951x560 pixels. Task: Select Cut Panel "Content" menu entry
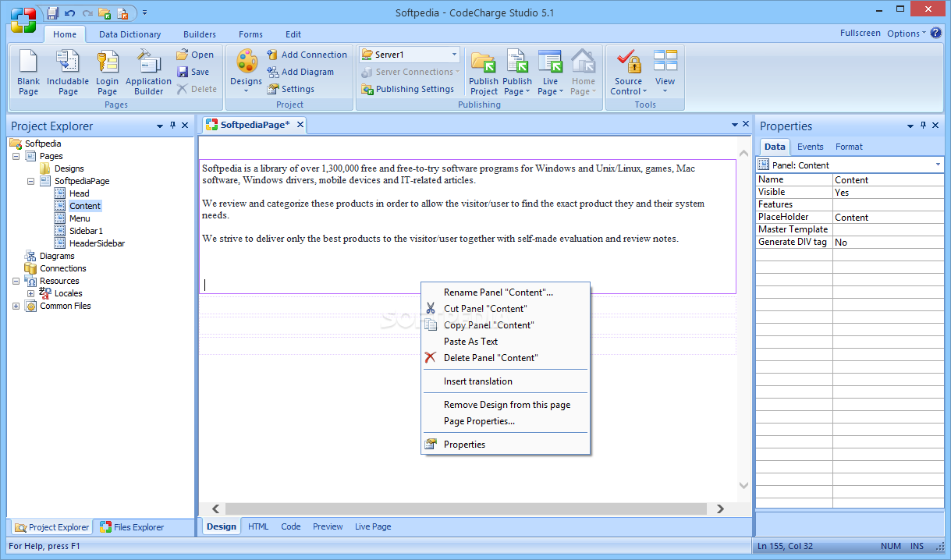click(x=506, y=309)
